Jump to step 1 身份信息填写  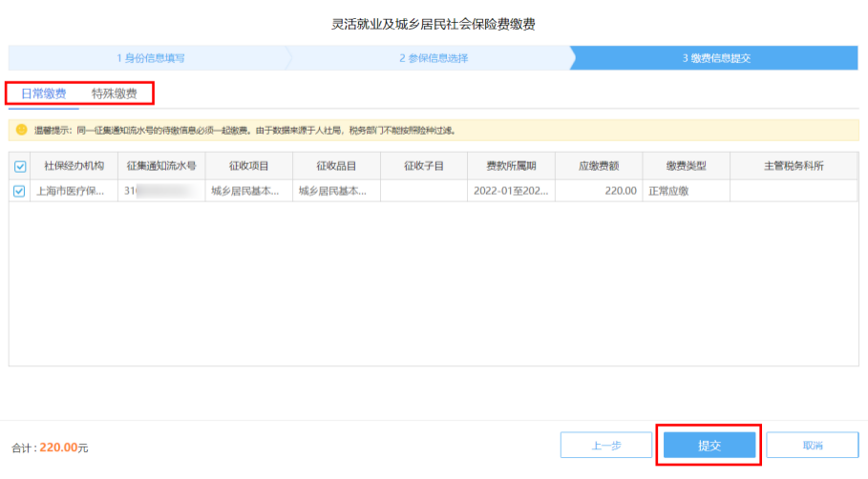click(151, 58)
